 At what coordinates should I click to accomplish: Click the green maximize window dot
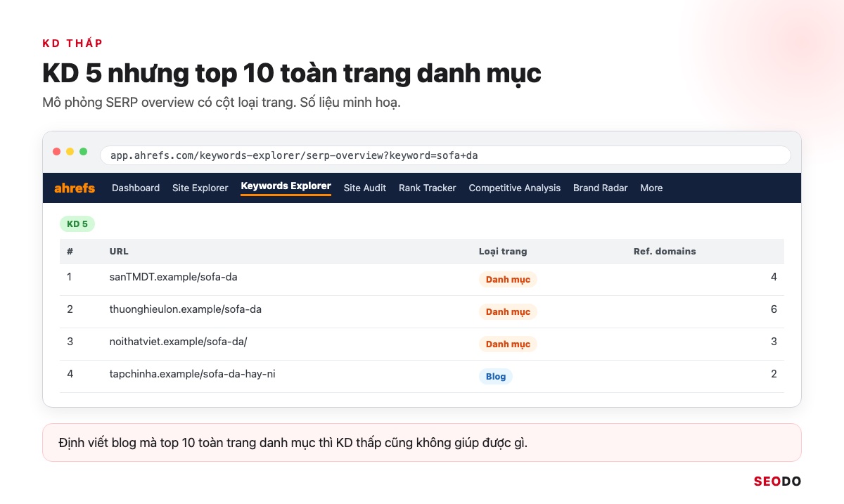[84, 152]
